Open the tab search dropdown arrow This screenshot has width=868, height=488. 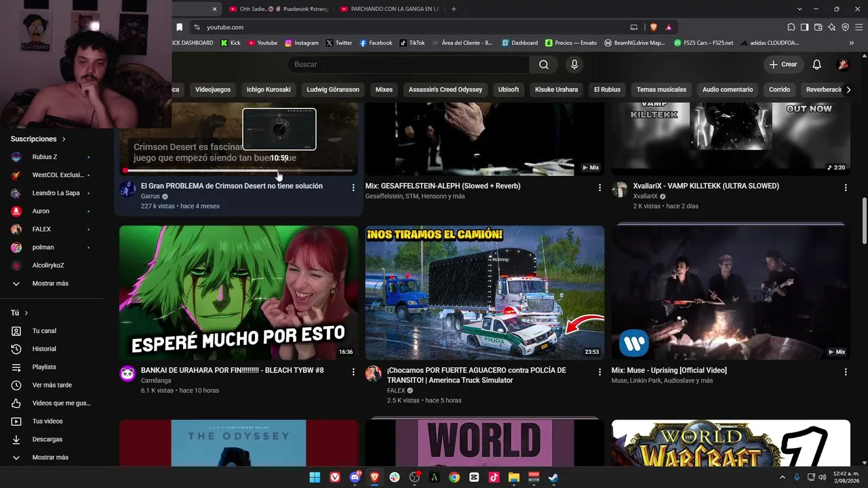click(x=800, y=9)
